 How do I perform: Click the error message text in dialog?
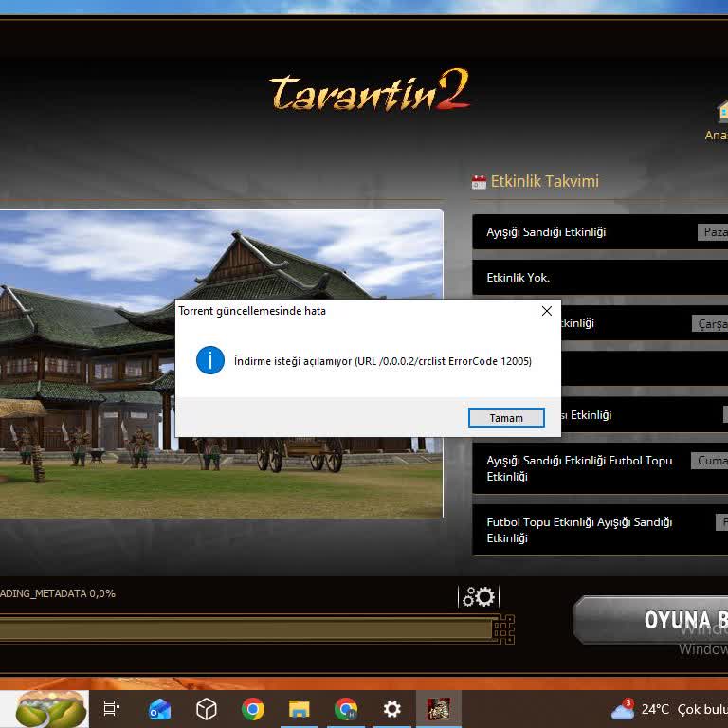(383, 361)
